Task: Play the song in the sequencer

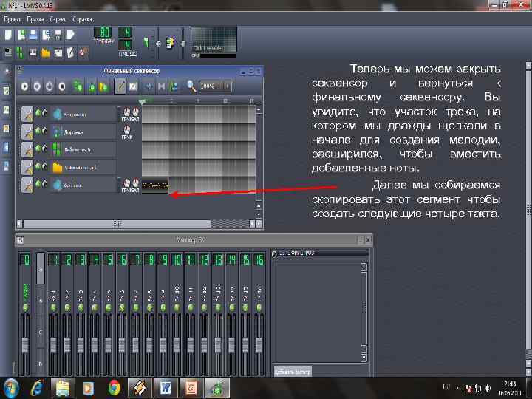Action: [25, 86]
